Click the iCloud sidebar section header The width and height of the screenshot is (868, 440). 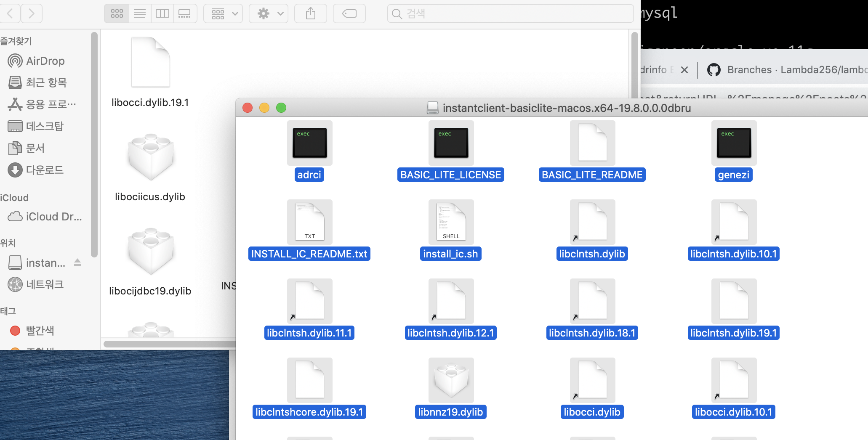point(14,198)
